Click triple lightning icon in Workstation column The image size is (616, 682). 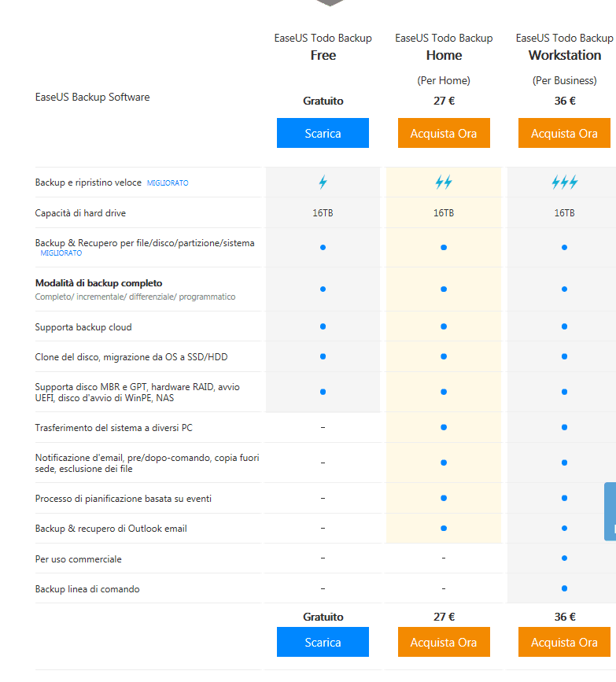[x=564, y=182]
